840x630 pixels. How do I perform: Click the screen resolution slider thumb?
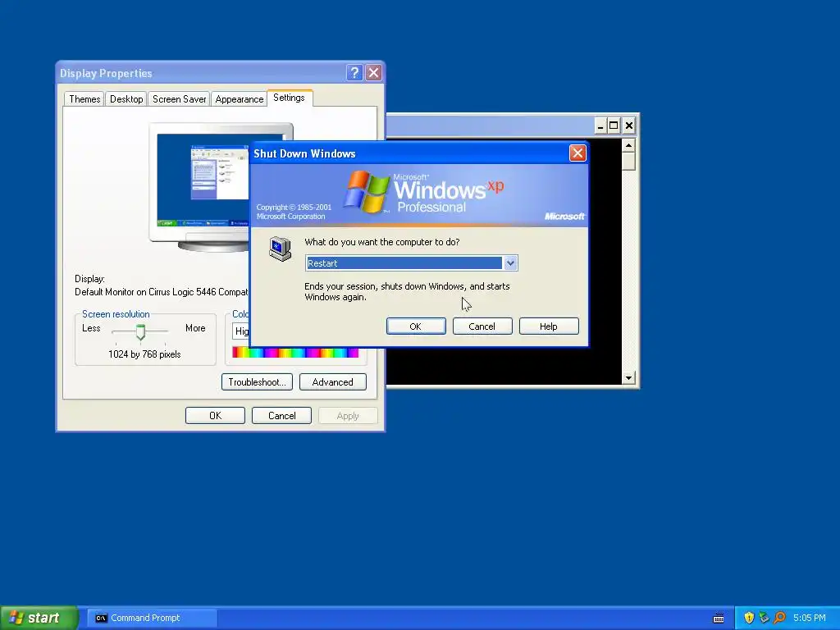point(140,332)
